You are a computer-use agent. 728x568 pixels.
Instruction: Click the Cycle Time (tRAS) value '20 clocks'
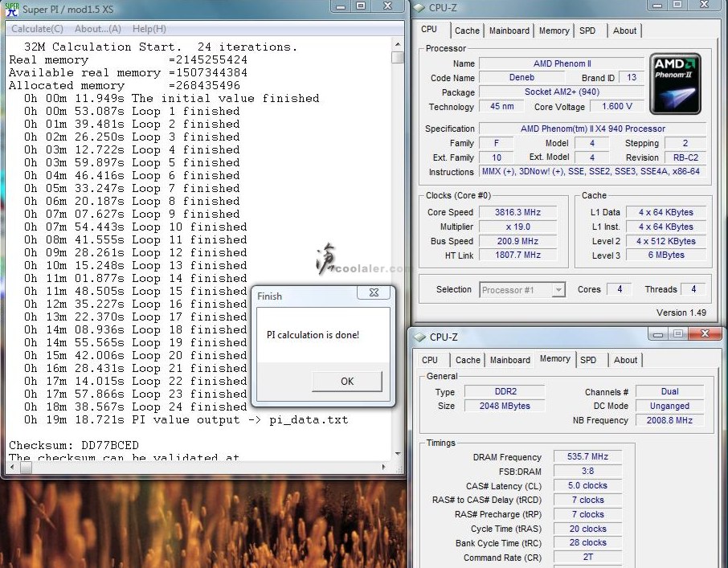(587, 529)
